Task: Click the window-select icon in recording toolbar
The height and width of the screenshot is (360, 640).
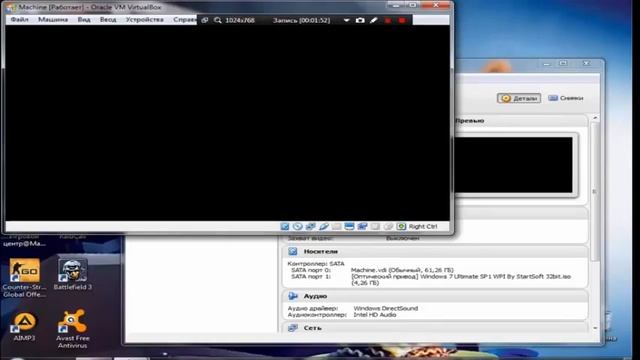Action: [x=204, y=20]
